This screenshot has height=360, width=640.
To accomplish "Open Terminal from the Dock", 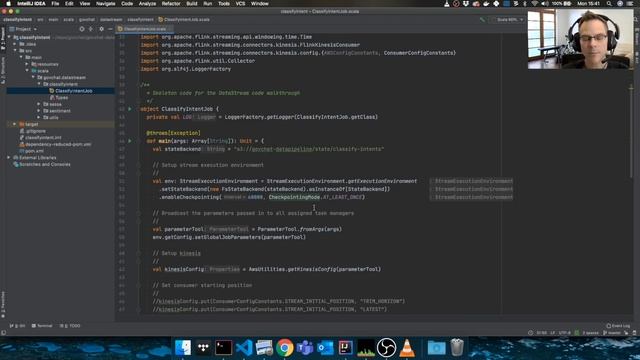I will pyautogui.click(x=223, y=348).
